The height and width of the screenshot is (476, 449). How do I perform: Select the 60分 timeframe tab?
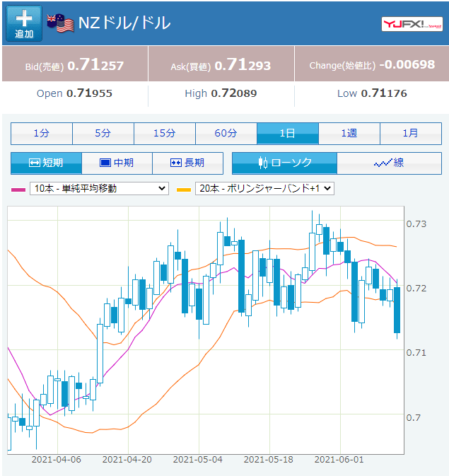[x=226, y=133]
